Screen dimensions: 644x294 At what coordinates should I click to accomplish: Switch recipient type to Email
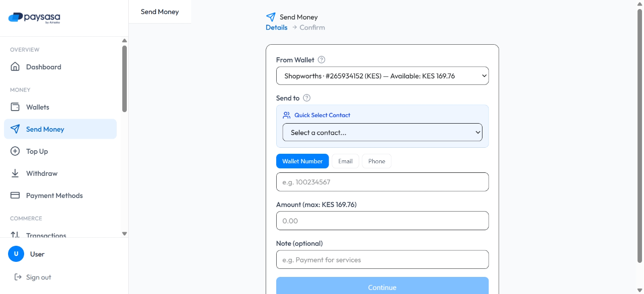tap(345, 161)
